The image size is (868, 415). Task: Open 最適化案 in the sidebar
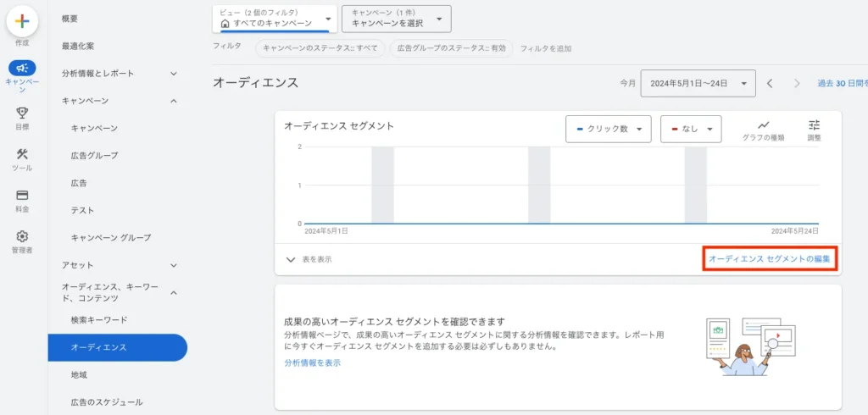(x=78, y=46)
